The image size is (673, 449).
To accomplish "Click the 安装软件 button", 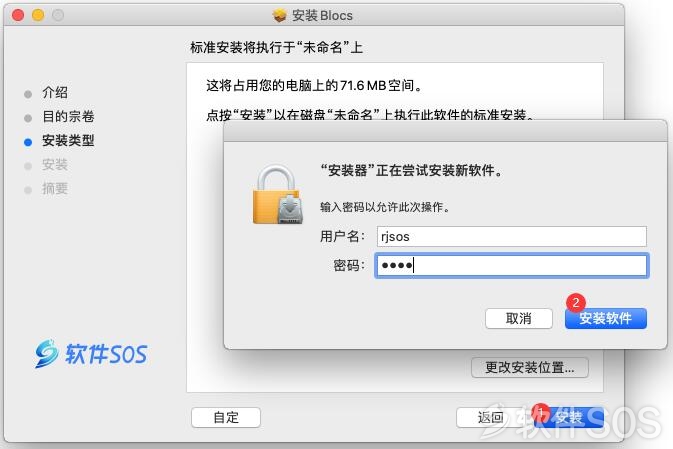I will (x=606, y=319).
